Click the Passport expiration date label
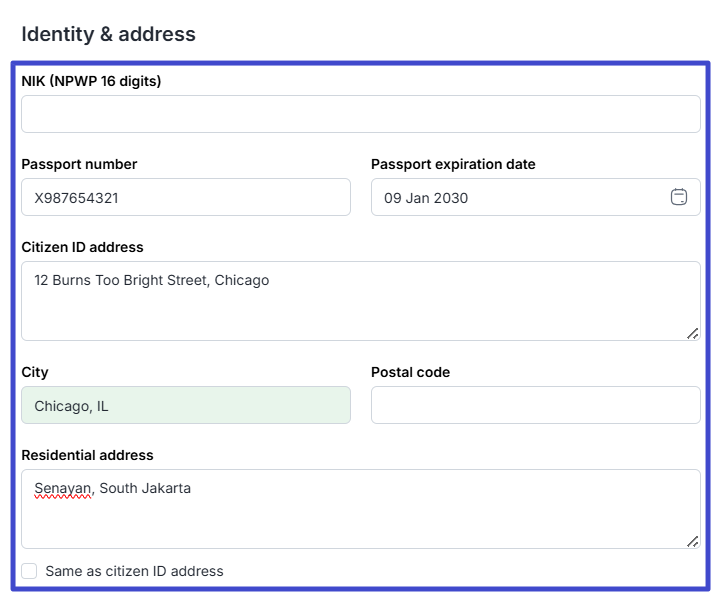Viewport: 721px width, 601px height. point(453,164)
